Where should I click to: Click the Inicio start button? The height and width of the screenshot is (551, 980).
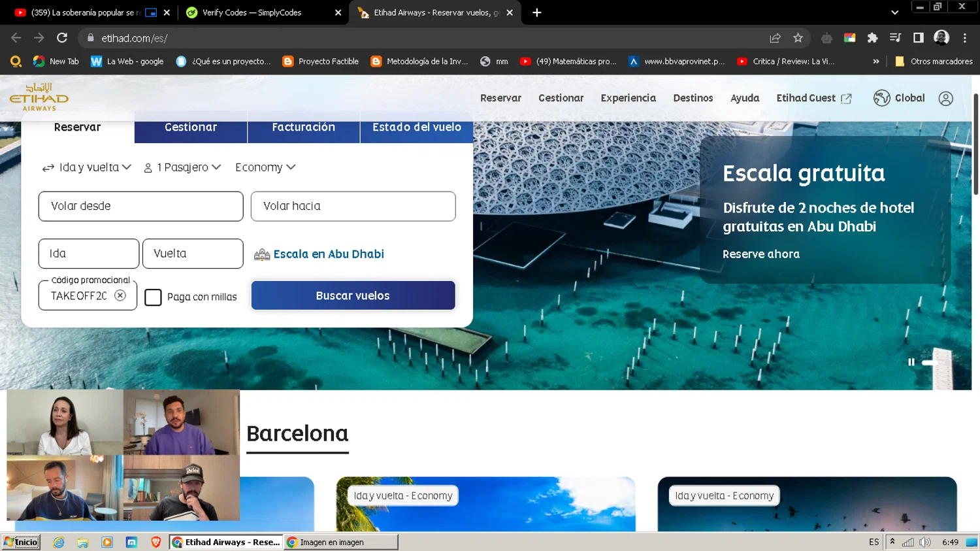(21, 542)
